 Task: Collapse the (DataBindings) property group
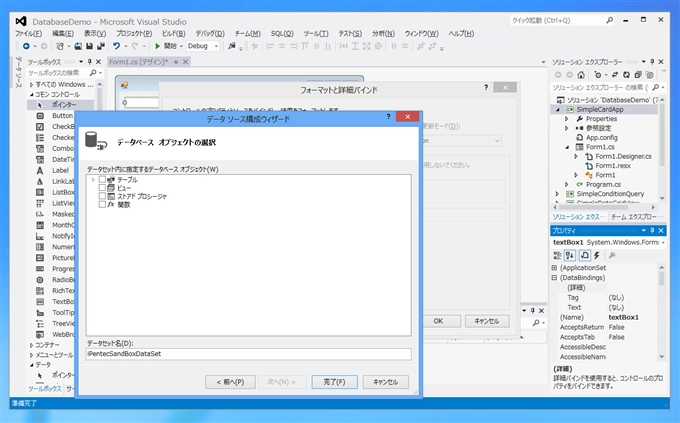[x=554, y=278]
